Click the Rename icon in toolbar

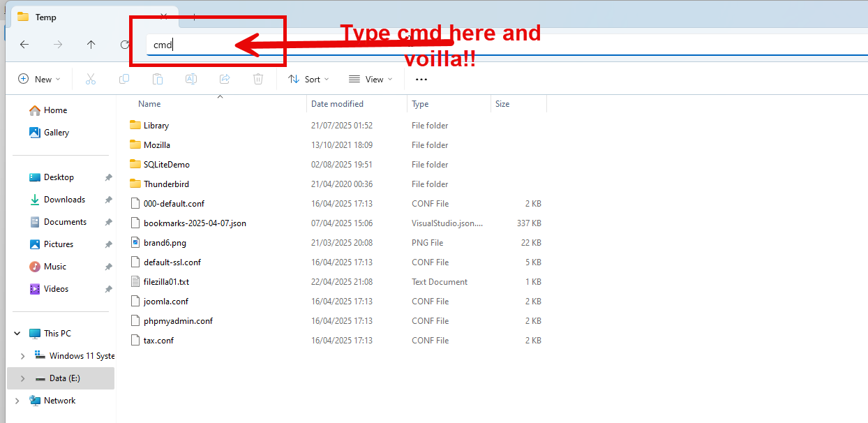click(190, 80)
